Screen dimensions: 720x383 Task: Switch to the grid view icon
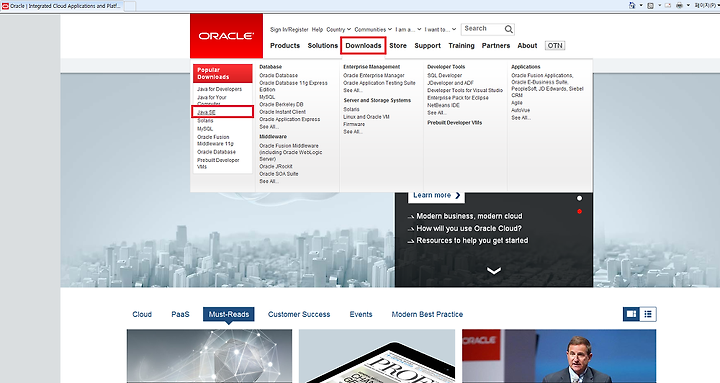pos(631,314)
